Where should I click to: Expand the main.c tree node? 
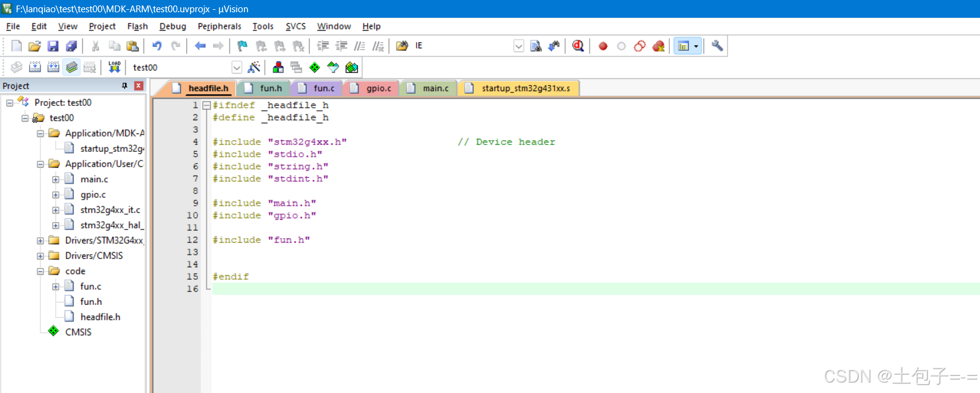(x=56, y=179)
